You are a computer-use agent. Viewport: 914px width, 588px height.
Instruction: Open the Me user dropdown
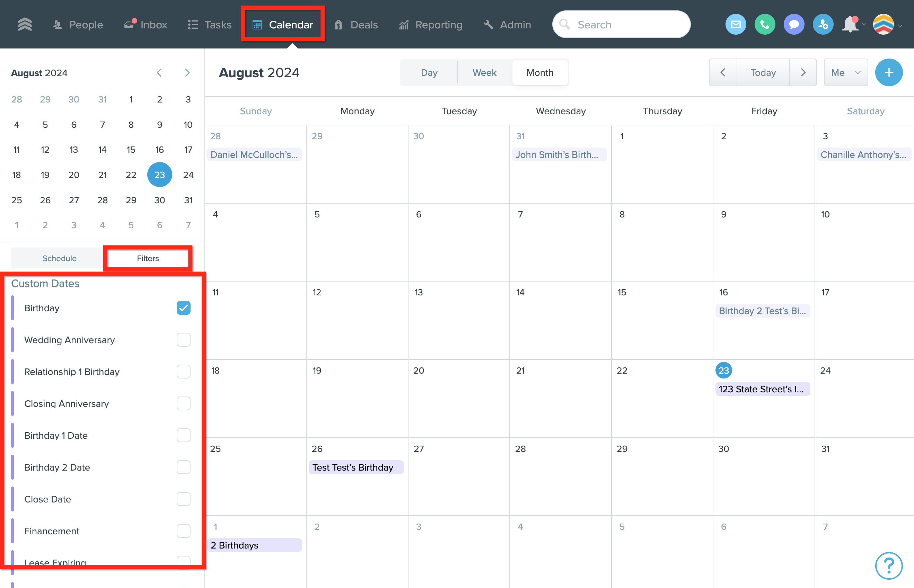click(845, 72)
